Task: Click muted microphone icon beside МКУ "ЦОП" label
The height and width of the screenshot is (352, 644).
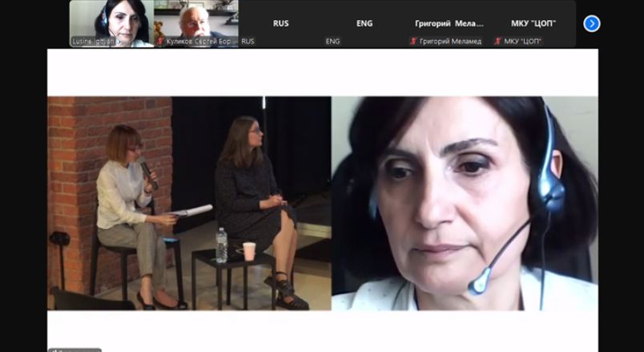Action: pyautogui.click(x=497, y=41)
